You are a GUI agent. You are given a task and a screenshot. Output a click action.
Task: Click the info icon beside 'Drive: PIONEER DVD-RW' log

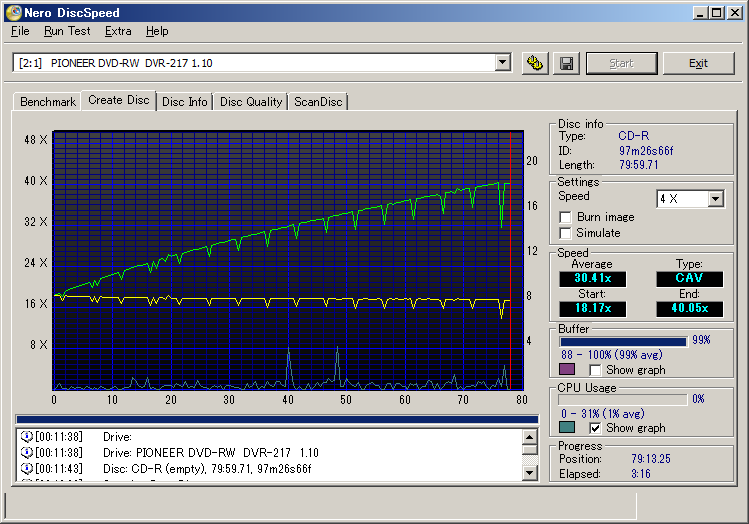coord(26,453)
